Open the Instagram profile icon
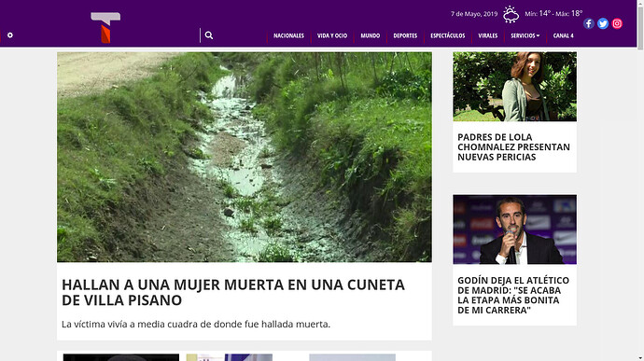The width and height of the screenshot is (644, 361). [x=617, y=24]
